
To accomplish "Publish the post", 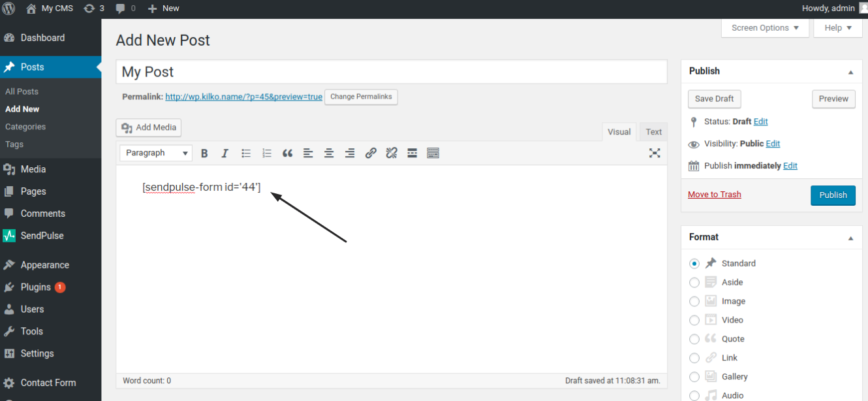I will [833, 195].
